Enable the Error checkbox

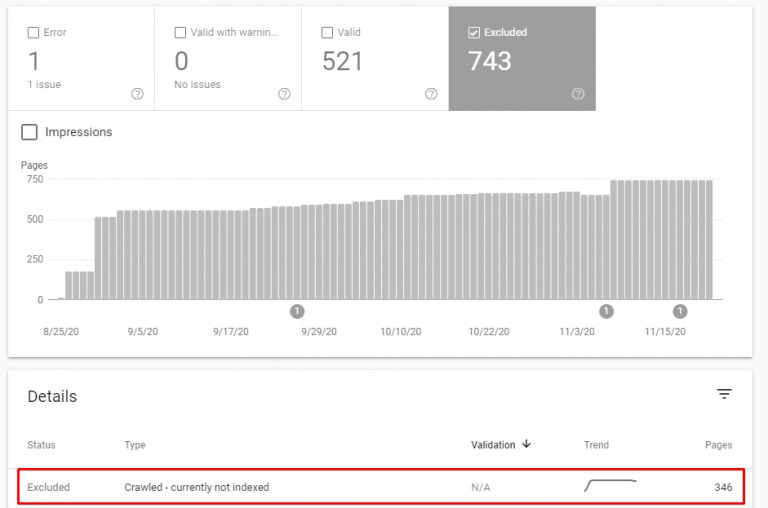(33, 33)
